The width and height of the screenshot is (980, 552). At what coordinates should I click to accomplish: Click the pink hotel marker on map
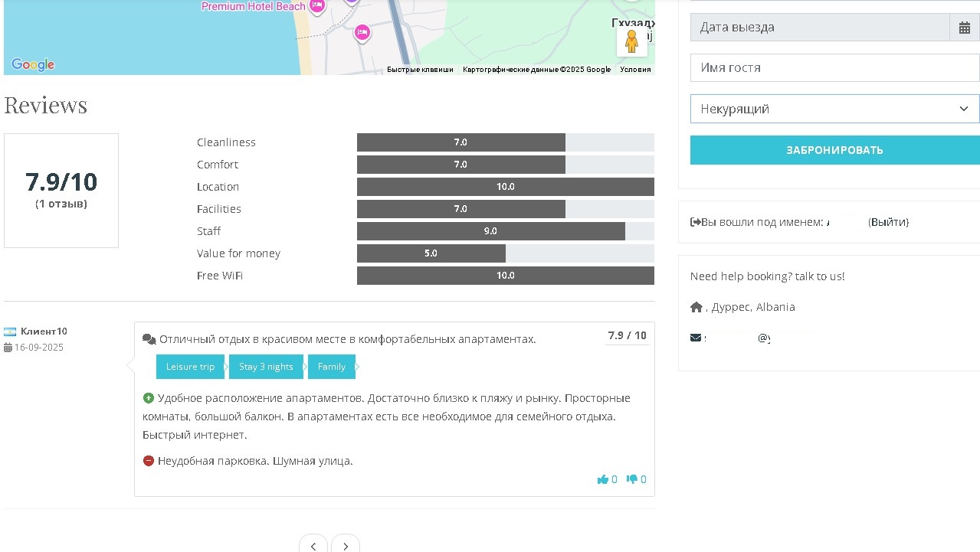tap(362, 32)
